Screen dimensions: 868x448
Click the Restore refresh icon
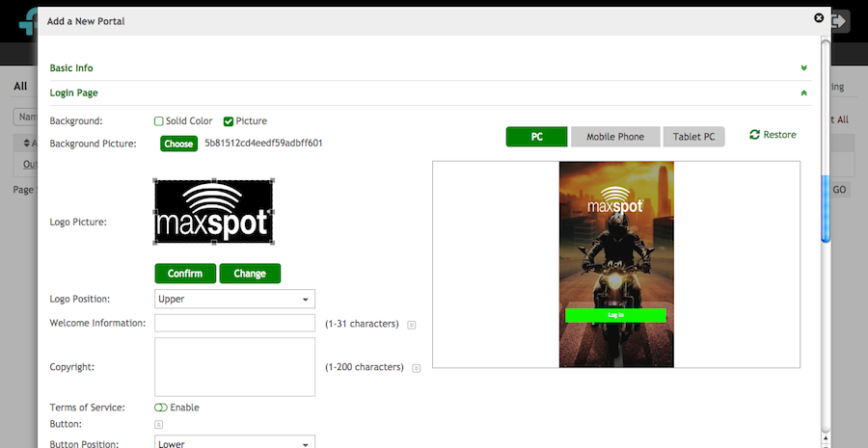[754, 135]
